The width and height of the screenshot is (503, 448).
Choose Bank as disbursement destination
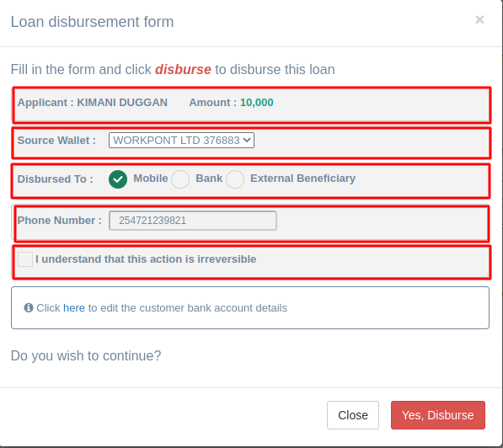pyautogui.click(x=180, y=179)
